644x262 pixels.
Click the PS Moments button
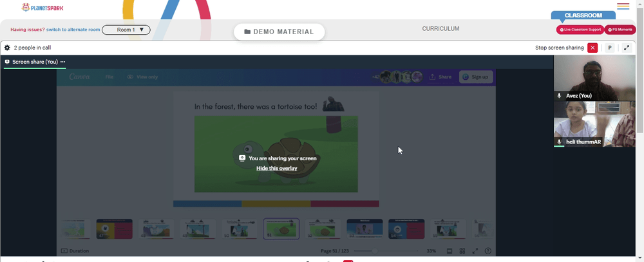click(620, 30)
